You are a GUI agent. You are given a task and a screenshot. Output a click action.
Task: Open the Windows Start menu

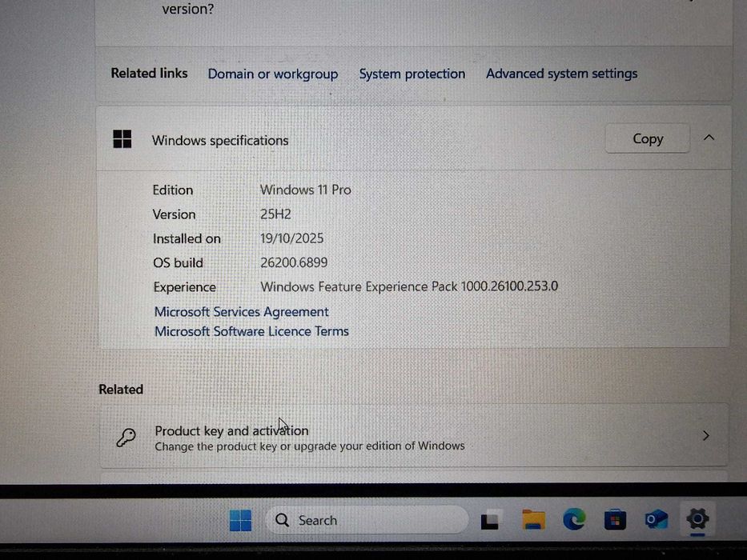tap(240, 520)
